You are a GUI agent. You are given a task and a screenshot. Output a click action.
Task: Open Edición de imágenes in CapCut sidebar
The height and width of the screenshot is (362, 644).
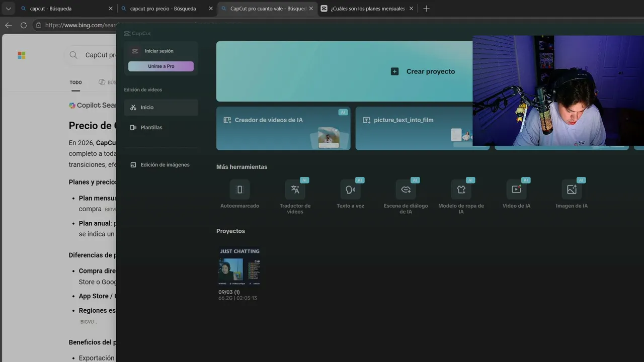pos(161,165)
